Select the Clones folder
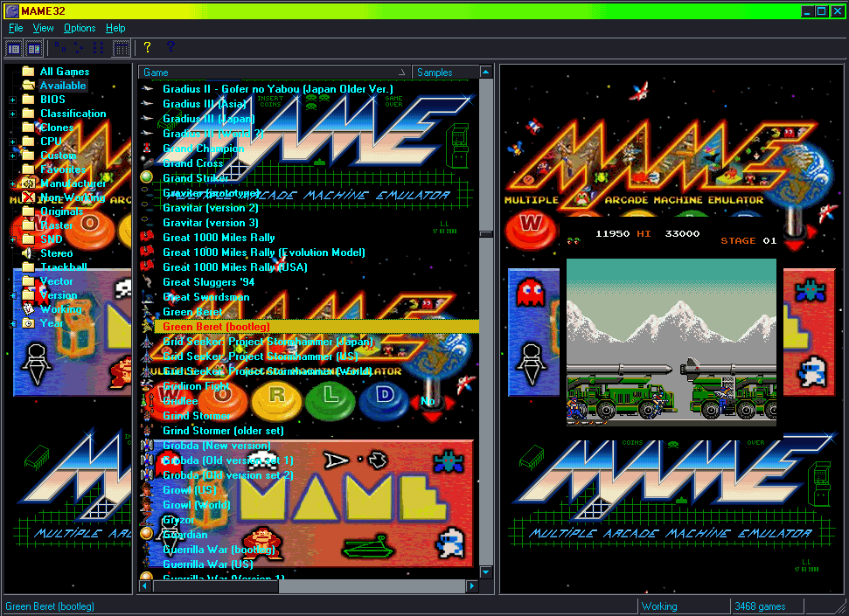The height and width of the screenshot is (616, 849). point(57,128)
